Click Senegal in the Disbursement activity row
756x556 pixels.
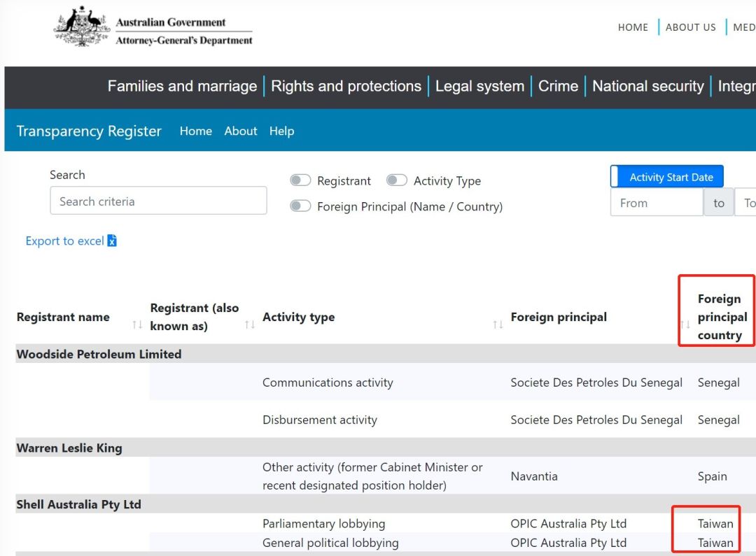[718, 420]
